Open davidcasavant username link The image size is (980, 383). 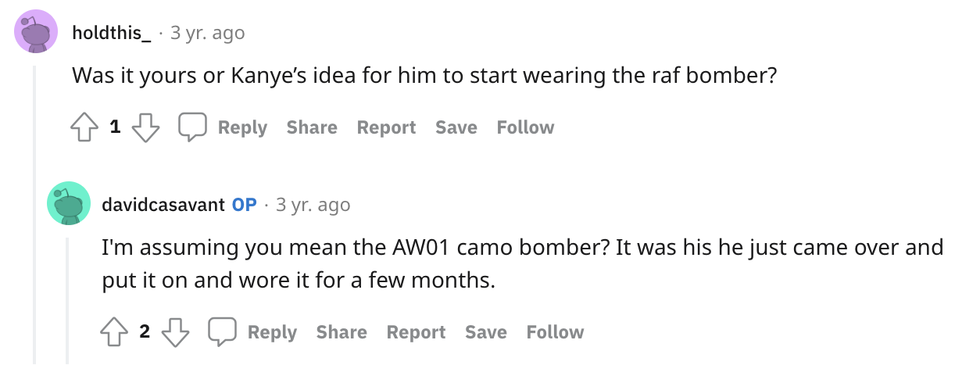click(x=164, y=205)
